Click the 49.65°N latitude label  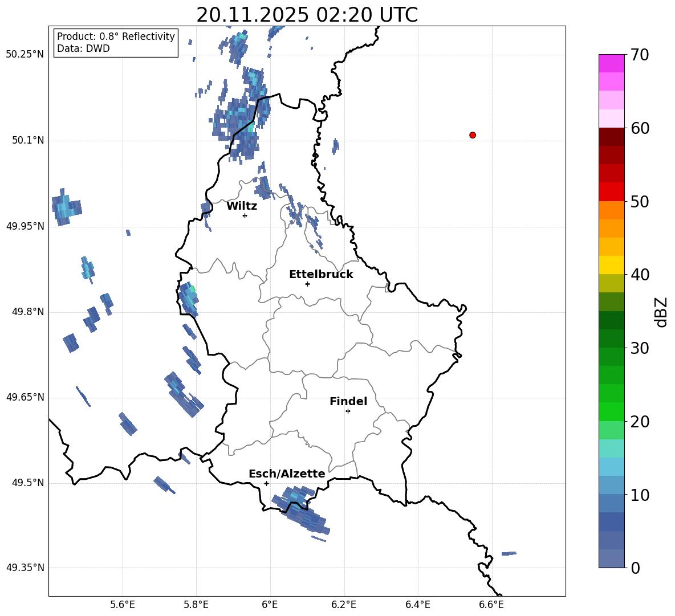coord(25,397)
